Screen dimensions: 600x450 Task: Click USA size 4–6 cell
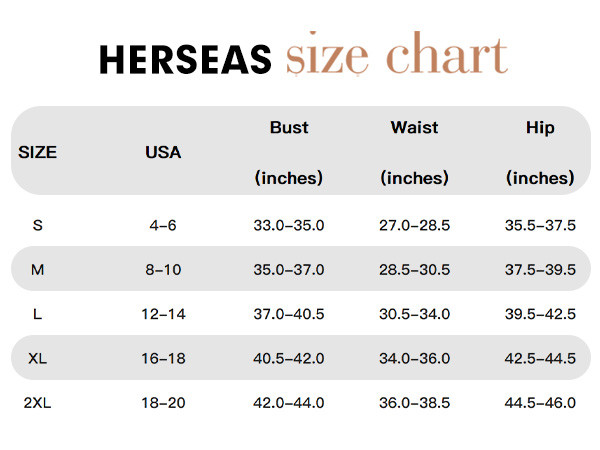pos(163,225)
